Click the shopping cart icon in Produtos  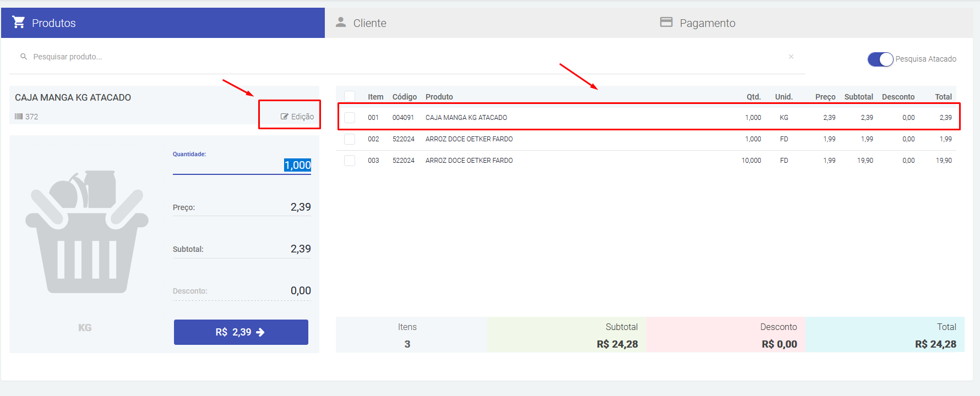pyautogui.click(x=19, y=22)
